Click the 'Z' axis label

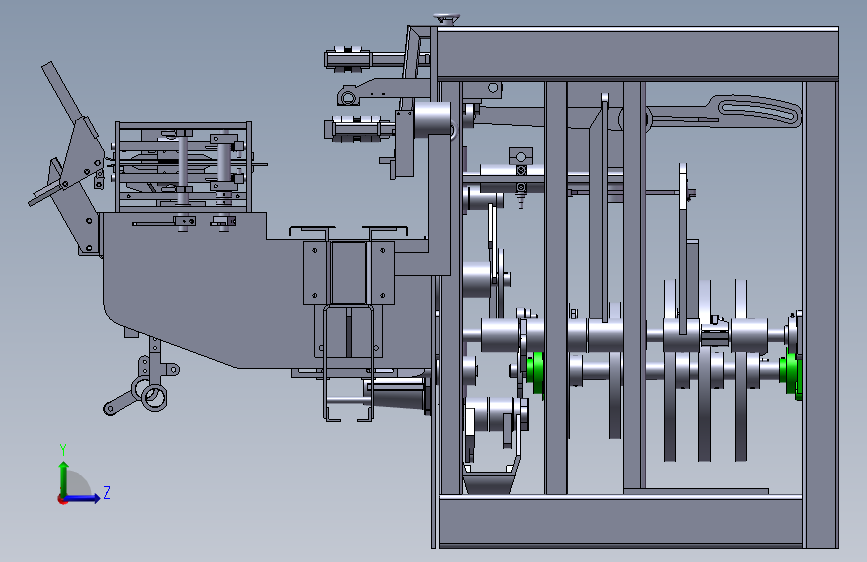point(107,492)
